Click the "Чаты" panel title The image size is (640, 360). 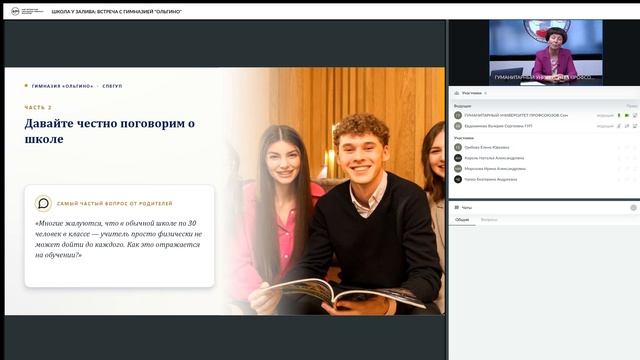tap(467, 208)
